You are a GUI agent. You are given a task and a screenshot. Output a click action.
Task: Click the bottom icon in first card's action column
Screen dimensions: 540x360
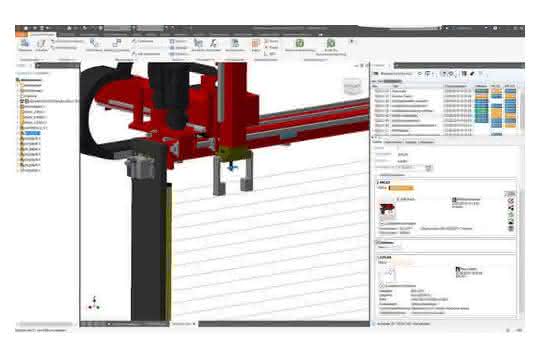[511, 228]
